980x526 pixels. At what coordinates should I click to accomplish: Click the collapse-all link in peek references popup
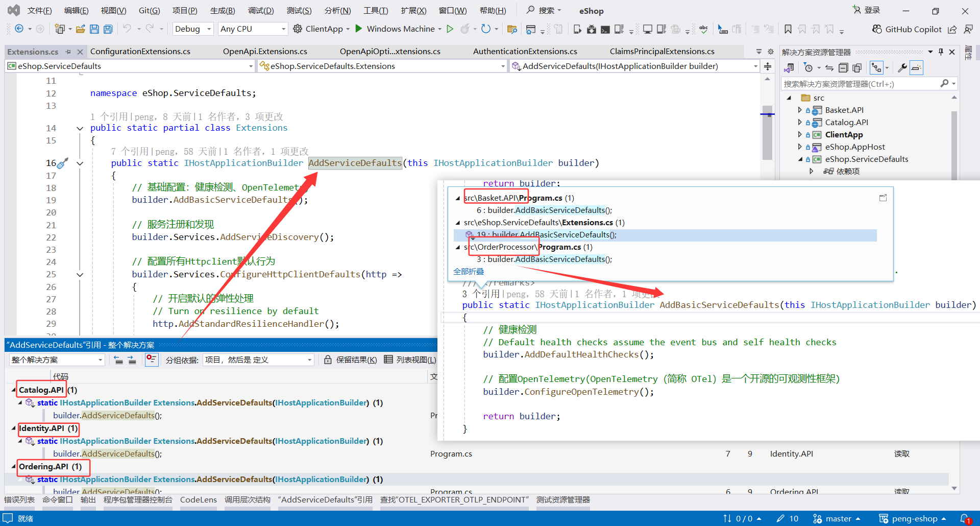click(469, 272)
